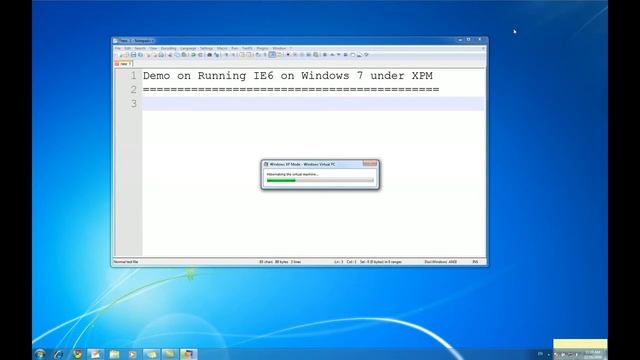
Task: Click the Find binoculars toolbar icon
Action: point(209,55)
